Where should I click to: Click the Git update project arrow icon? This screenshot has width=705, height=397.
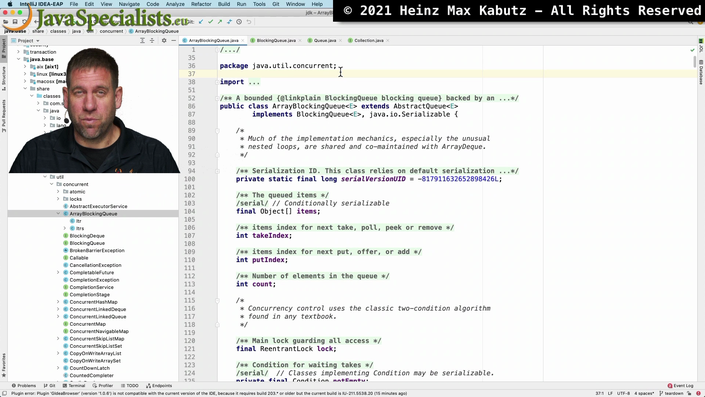(201, 22)
